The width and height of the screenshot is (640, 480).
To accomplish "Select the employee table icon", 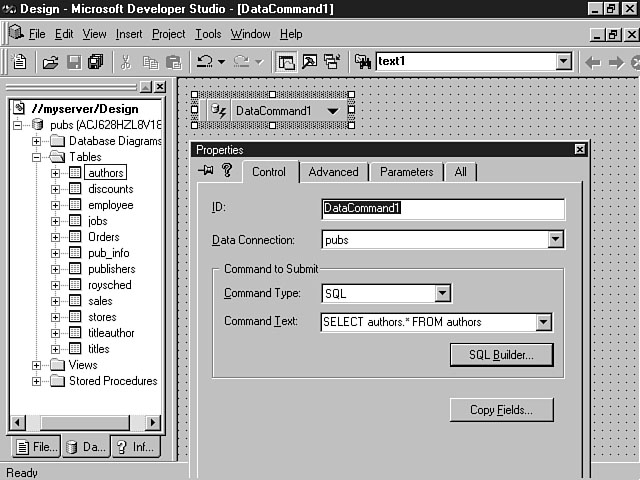I will (x=75, y=205).
